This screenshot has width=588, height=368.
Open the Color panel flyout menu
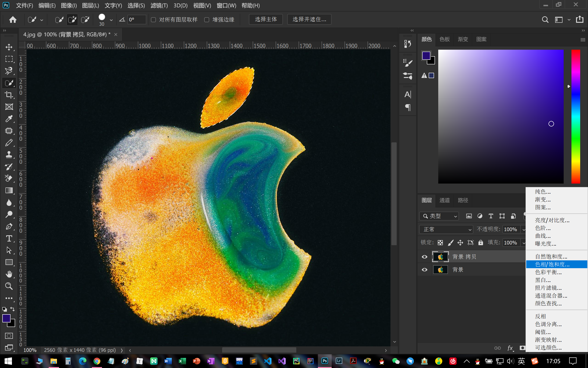[583, 40]
